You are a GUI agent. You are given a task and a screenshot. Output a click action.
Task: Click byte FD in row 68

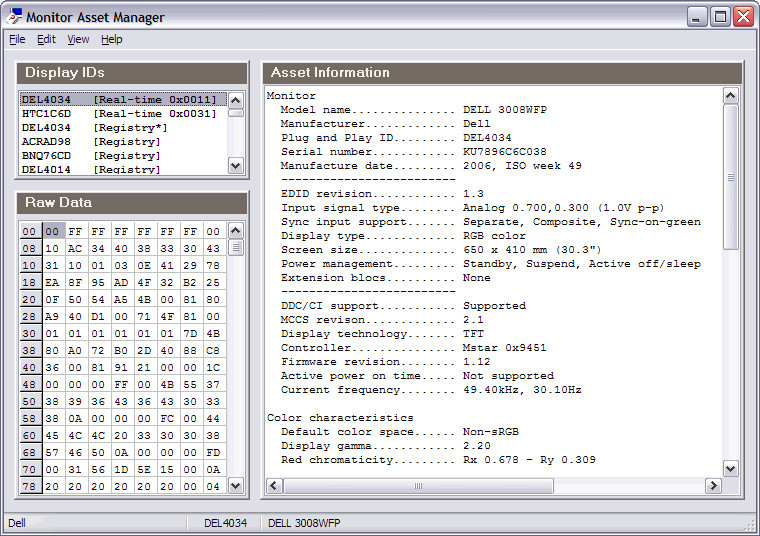pos(213,452)
